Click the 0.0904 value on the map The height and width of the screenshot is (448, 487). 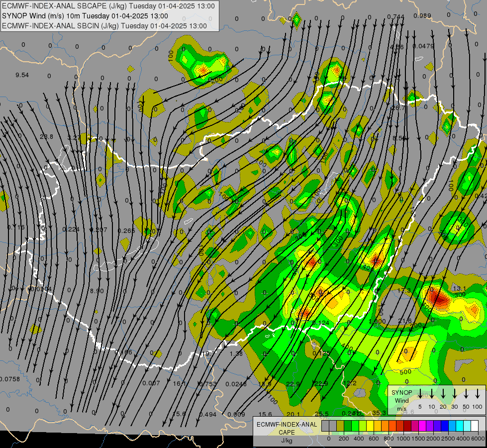pos(41,289)
